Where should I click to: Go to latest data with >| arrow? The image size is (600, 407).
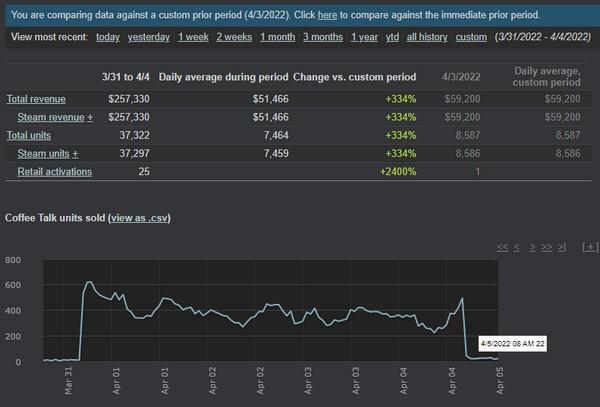click(561, 247)
